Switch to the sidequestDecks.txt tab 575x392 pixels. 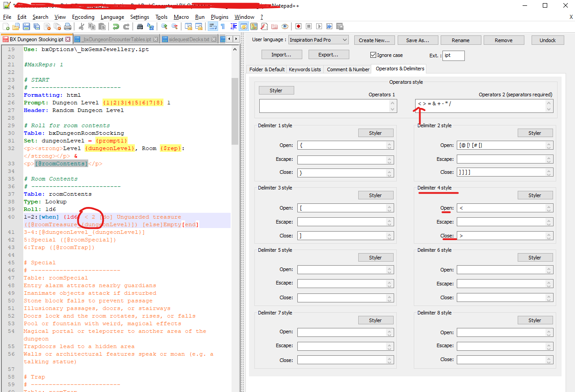[189, 39]
